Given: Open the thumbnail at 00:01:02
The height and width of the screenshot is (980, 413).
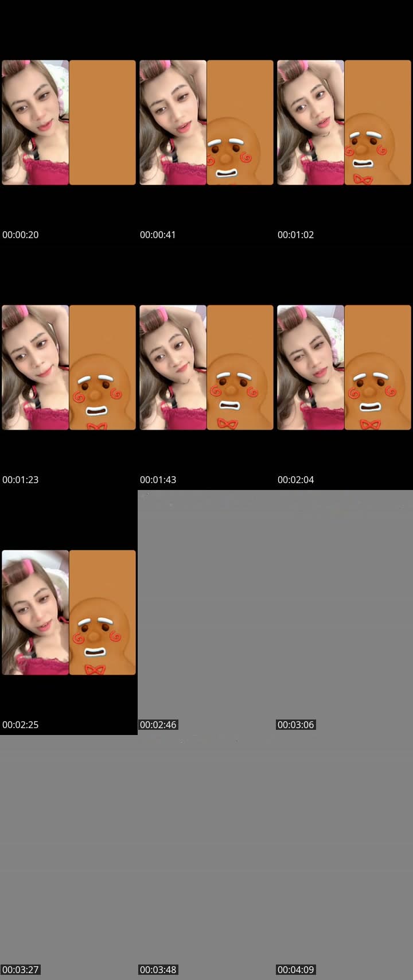Looking at the screenshot, I should [x=344, y=122].
